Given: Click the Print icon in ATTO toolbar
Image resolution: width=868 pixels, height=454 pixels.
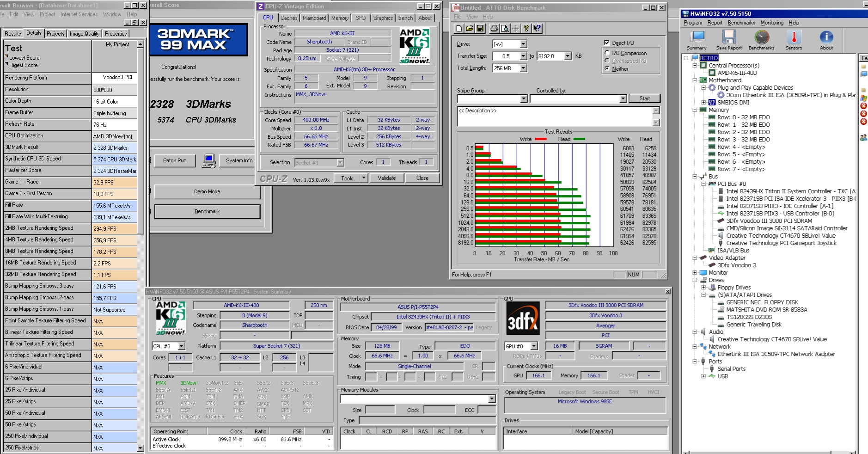Looking at the screenshot, I should pyautogui.click(x=494, y=29).
